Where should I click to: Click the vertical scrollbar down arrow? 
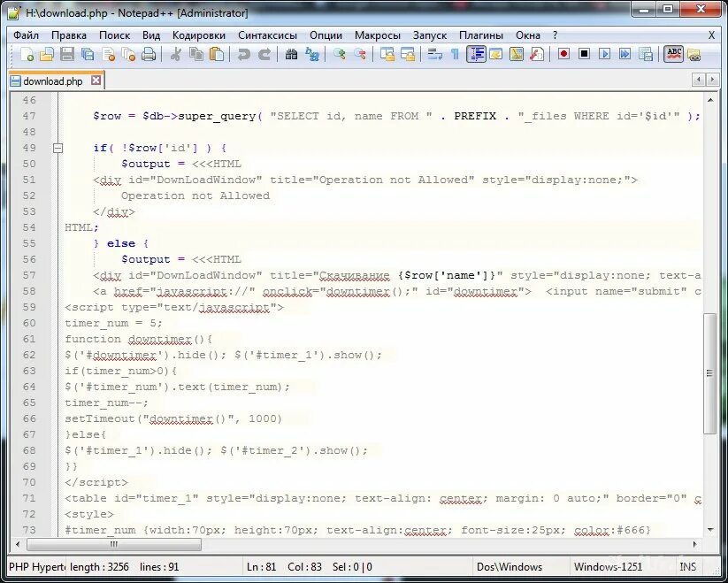pos(710,530)
